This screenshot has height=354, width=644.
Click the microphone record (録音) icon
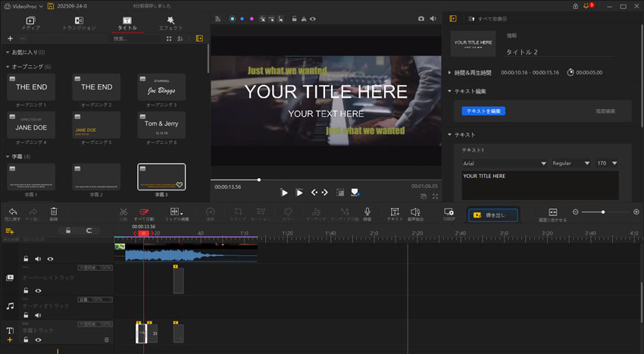pyautogui.click(x=367, y=212)
